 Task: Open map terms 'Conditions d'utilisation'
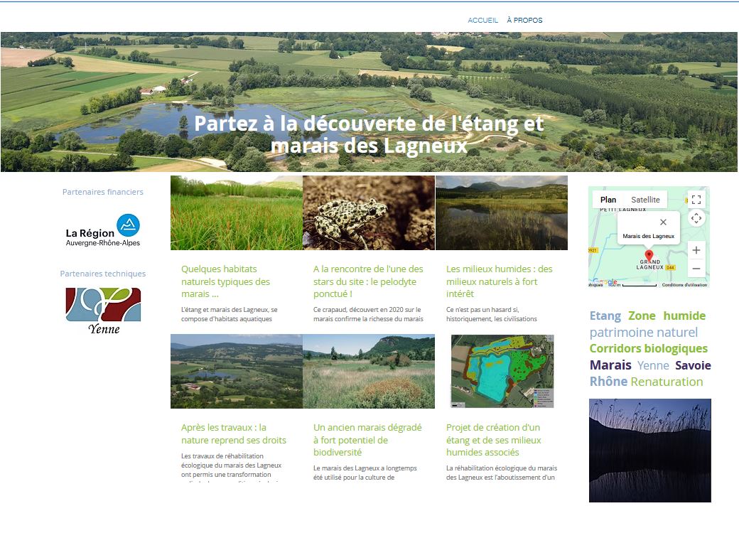[684, 285]
